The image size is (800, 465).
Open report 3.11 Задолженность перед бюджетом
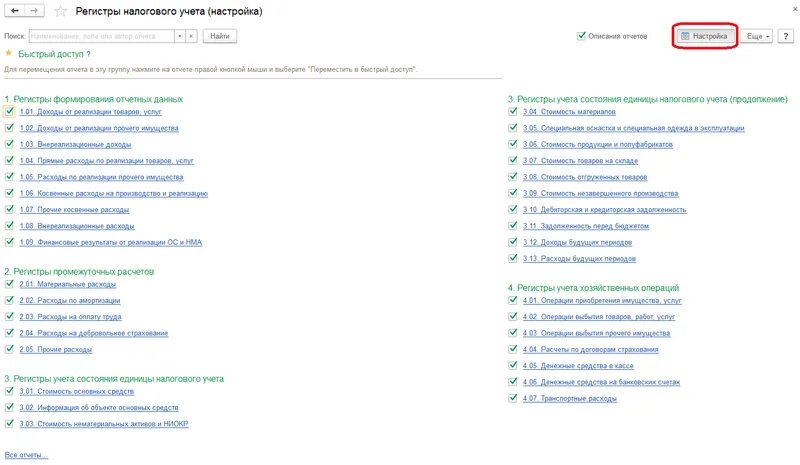click(x=586, y=226)
